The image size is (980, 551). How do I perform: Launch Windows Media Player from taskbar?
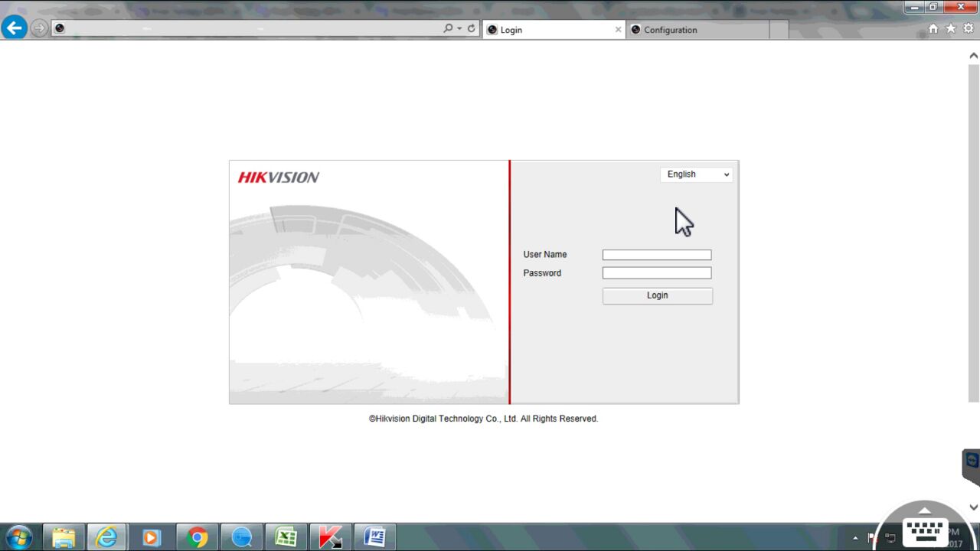[152, 537]
